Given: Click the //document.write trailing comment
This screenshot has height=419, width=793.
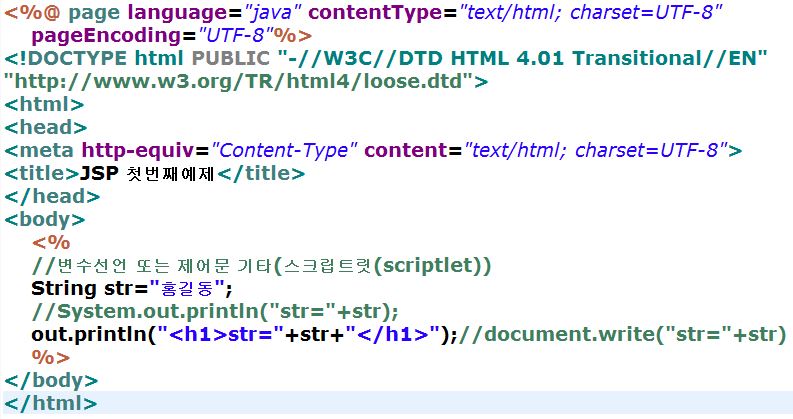Looking at the screenshot, I should click(622, 335).
